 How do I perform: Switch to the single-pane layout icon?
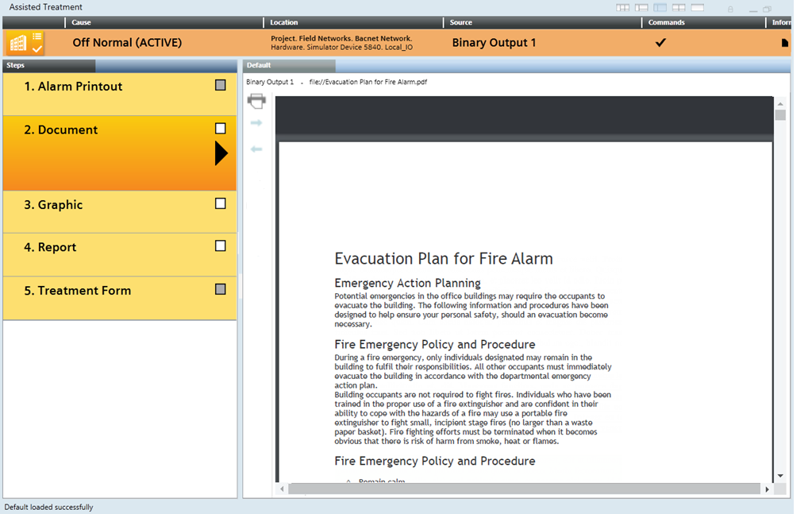coord(698,8)
